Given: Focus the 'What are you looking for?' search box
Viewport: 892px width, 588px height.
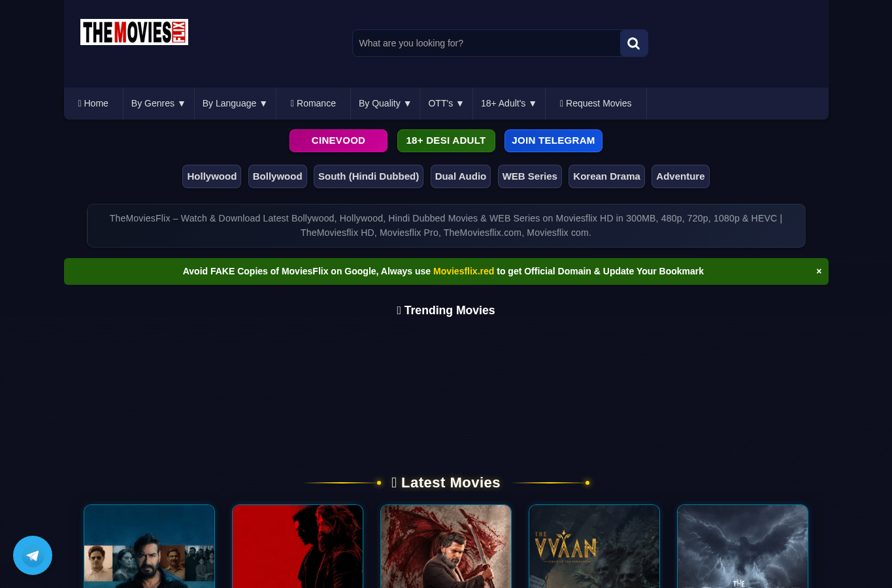Looking at the screenshot, I should [486, 43].
